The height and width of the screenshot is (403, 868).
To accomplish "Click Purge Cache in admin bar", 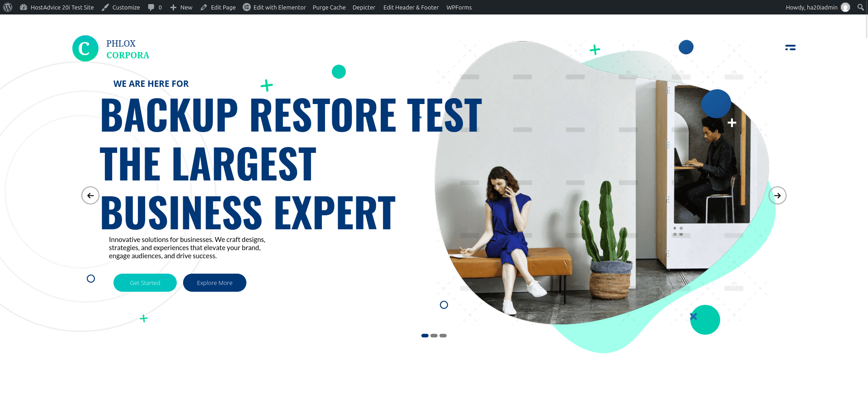I will coord(329,7).
